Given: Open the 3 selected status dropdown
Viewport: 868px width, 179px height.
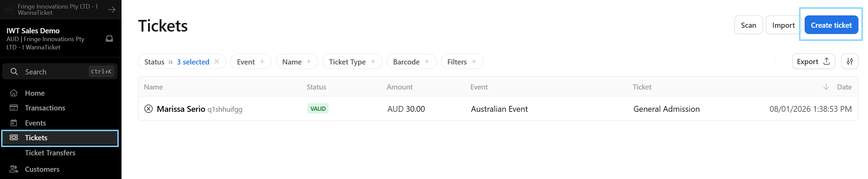Looking at the screenshot, I should point(193,62).
